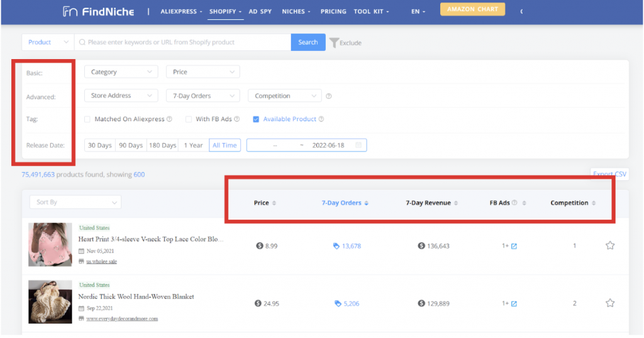644x338 pixels.
Task: Click the dollar icon next to 136,643 revenue
Action: point(421,246)
